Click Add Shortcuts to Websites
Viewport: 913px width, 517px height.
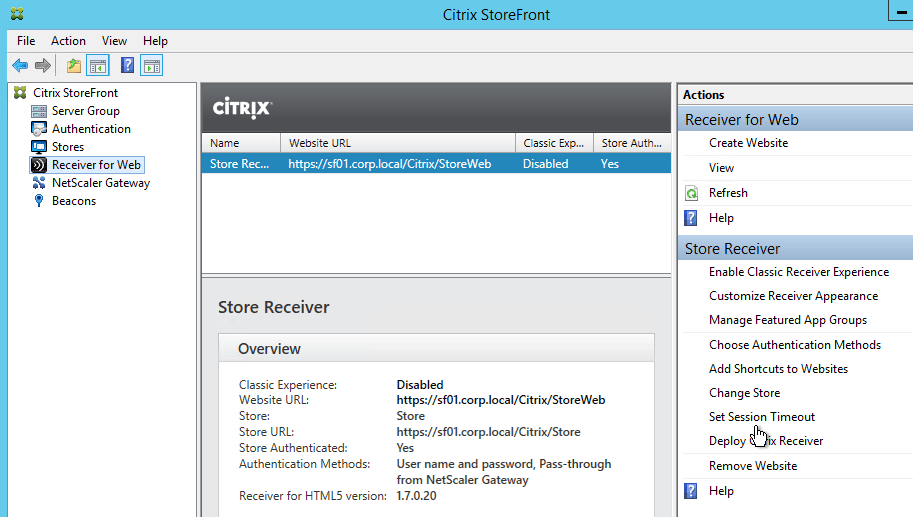pos(778,369)
